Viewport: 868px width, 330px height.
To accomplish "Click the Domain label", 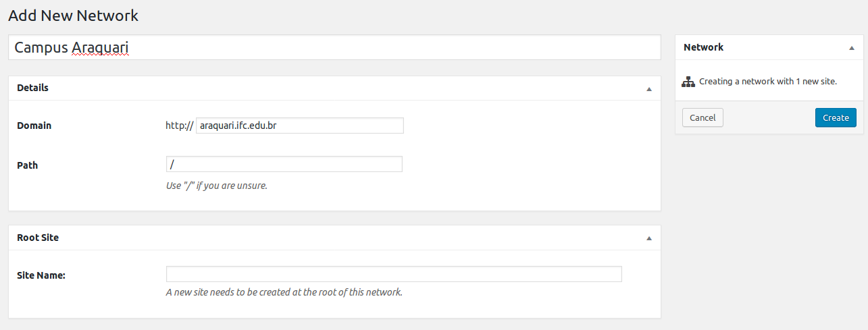I will (x=34, y=126).
